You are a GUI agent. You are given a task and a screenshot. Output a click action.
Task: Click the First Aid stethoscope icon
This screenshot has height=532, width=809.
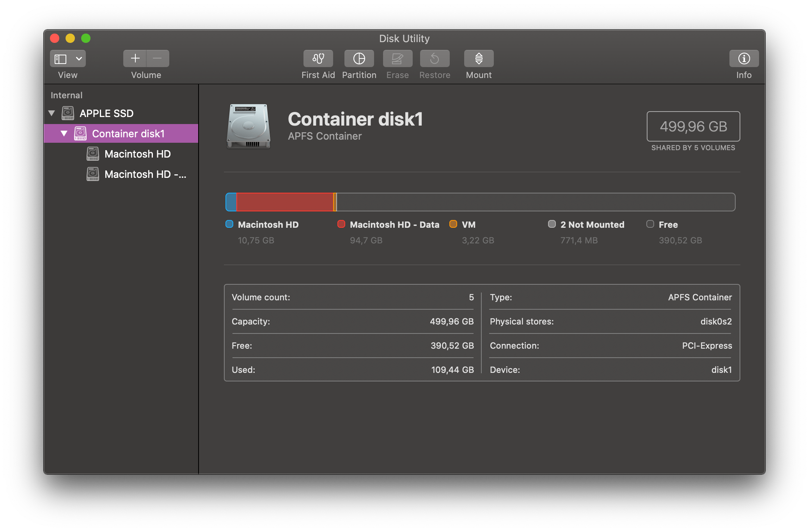click(318, 59)
